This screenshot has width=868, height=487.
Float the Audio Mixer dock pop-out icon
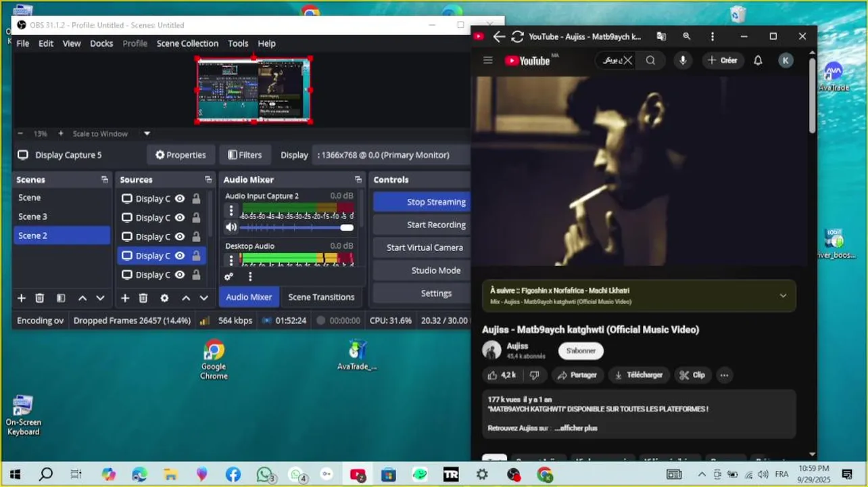coord(358,180)
